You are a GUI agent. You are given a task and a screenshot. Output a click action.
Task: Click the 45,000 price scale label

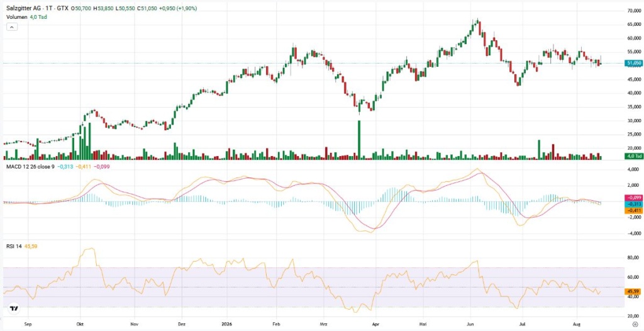[x=634, y=80]
